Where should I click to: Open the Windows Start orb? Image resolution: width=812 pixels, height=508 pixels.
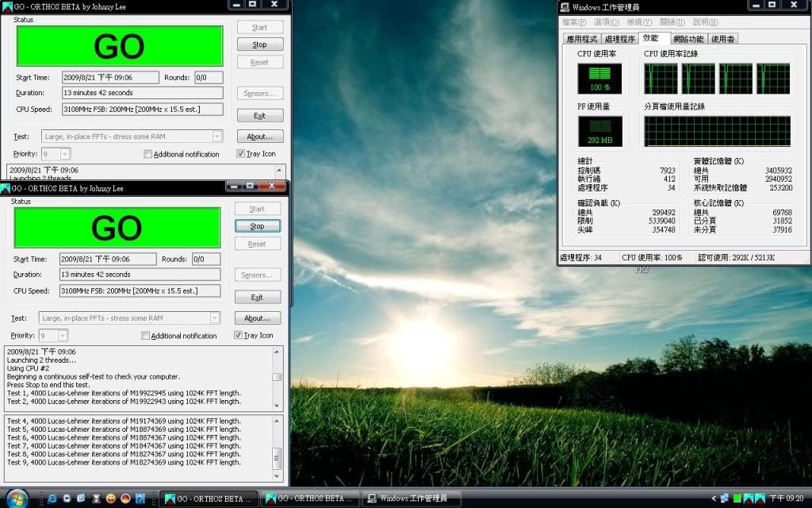click(x=16, y=498)
